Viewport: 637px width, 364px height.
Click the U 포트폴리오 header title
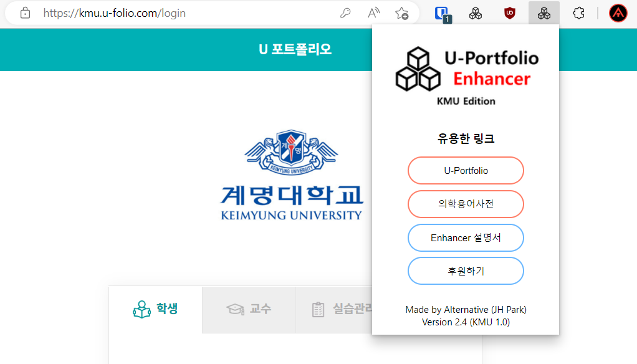[x=295, y=50]
